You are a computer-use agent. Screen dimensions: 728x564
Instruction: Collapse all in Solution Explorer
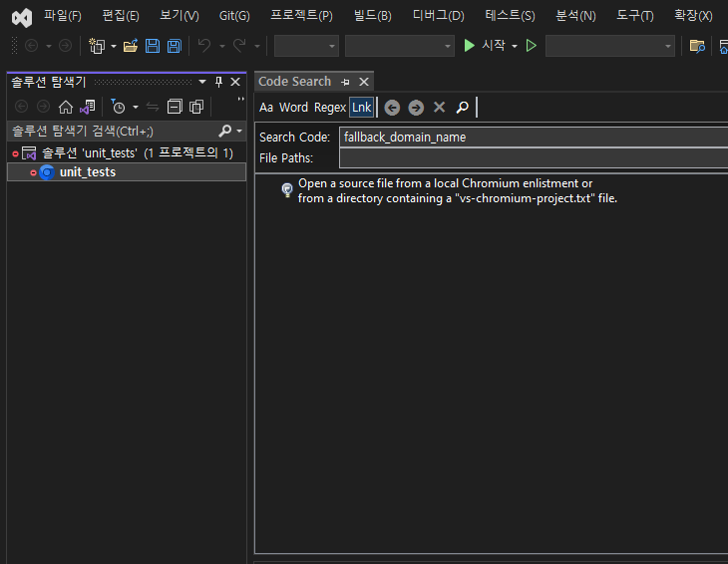pyautogui.click(x=175, y=107)
